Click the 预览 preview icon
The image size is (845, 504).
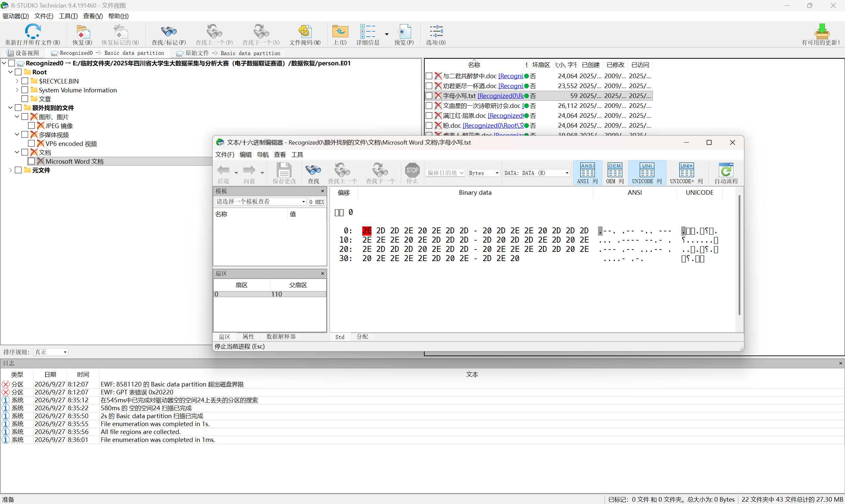coord(404,31)
